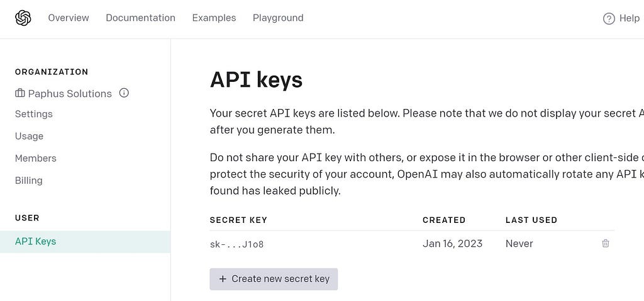Click the plus icon on Create button
The image size is (644, 301).
(x=223, y=279)
